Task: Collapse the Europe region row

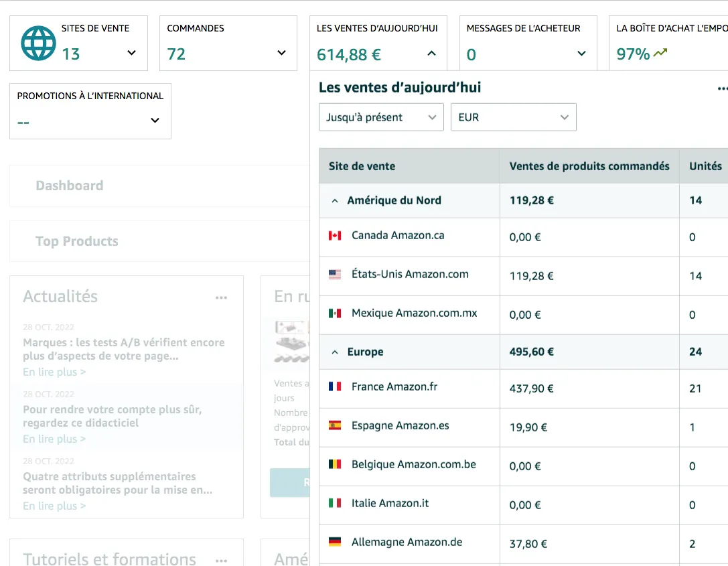Action: point(335,352)
